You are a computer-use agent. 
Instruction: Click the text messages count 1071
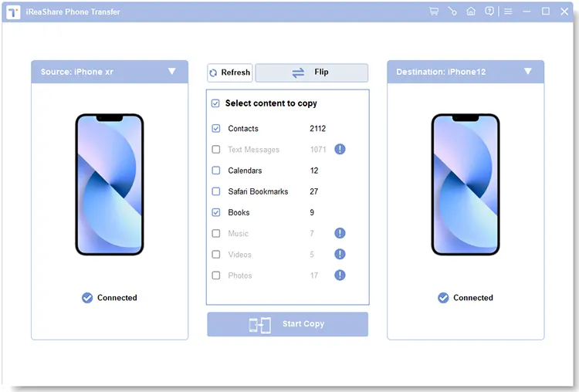(318, 150)
